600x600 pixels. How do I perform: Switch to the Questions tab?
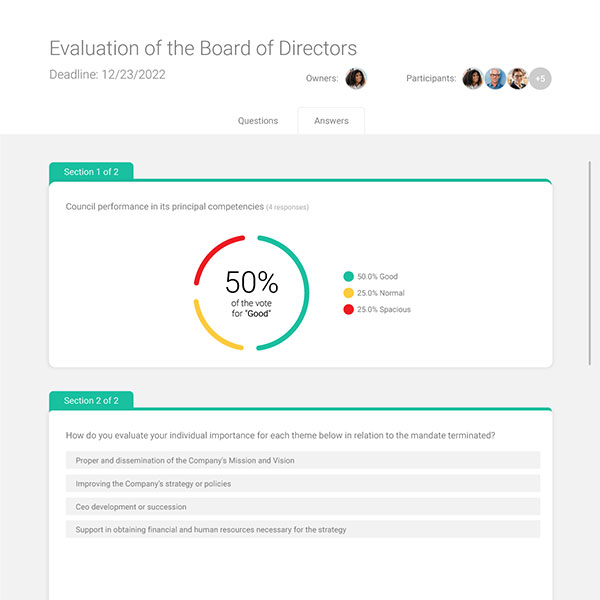click(258, 121)
